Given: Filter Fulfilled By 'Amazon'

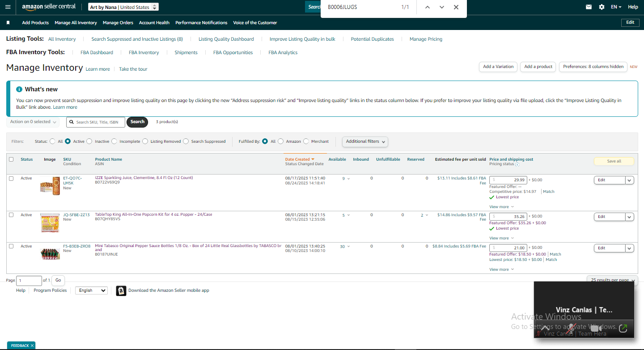Looking at the screenshot, I should [x=281, y=141].
